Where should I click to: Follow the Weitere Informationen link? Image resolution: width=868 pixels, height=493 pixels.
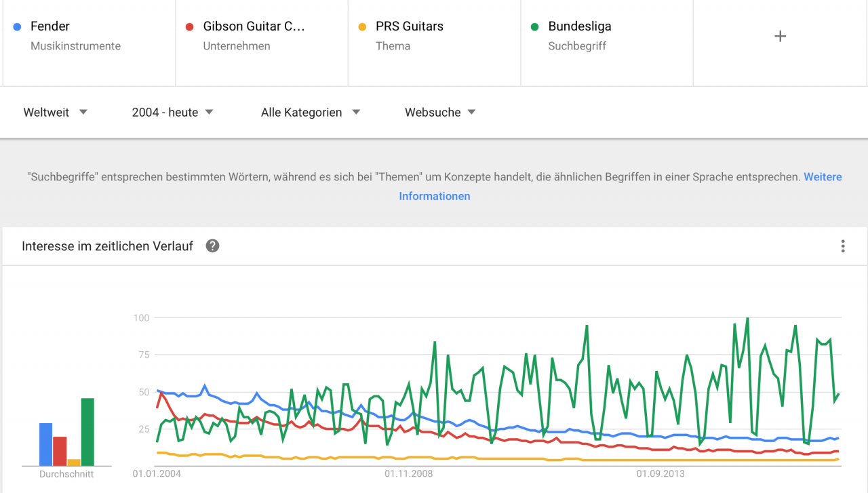click(x=434, y=196)
